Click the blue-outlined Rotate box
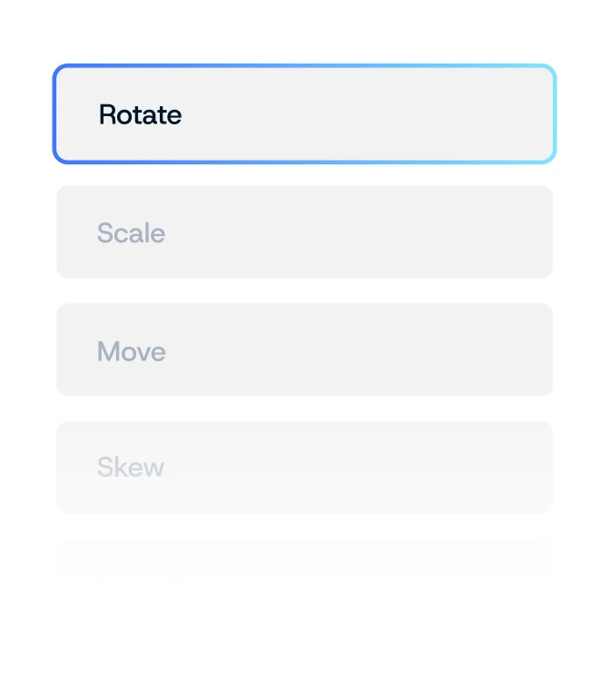This screenshot has width=610, height=700. pyautogui.click(x=304, y=114)
